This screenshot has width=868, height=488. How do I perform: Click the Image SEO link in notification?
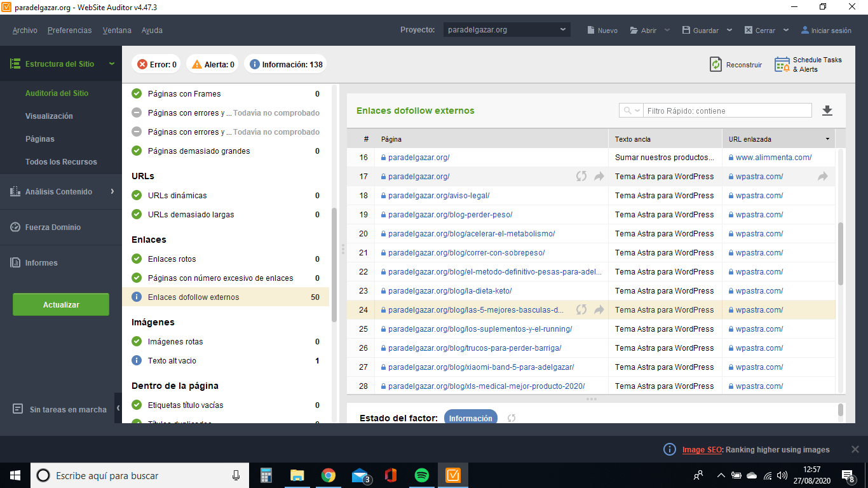[702, 449]
